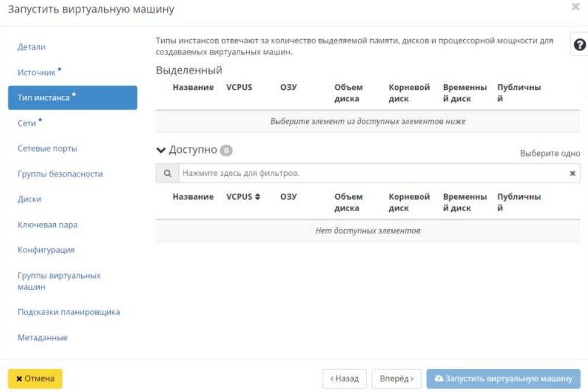Switch to the Сети step
Image resolution: width=588 pixels, height=392 pixels.
(27, 123)
